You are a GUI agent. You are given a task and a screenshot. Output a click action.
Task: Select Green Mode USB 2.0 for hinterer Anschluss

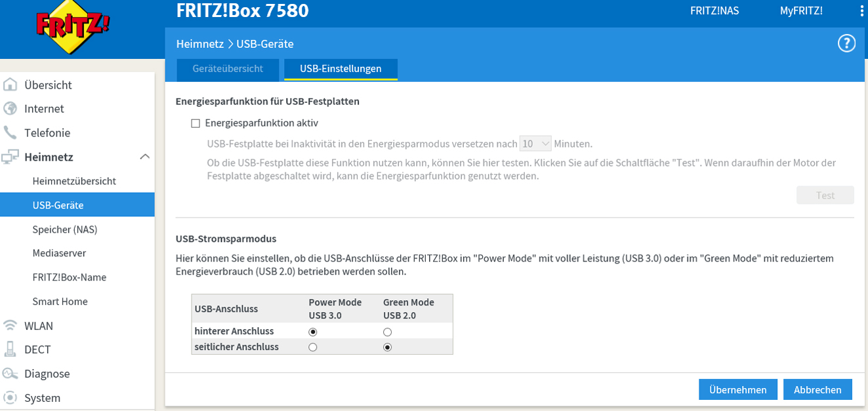pos(388,332)
